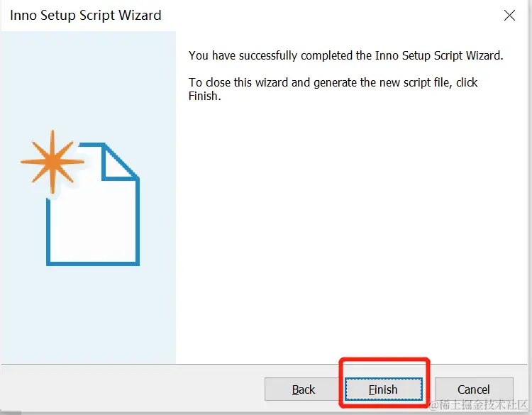This screenshot has height=415, width=532.
Task: Click the 'To close this wizard' instruction line
Action: (333, 82)
